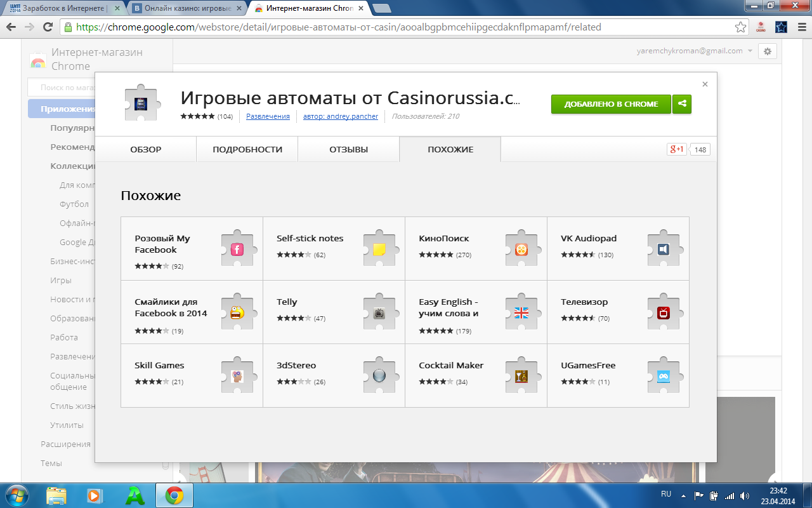Close the extension detail dialog

[x=705, y=84]
